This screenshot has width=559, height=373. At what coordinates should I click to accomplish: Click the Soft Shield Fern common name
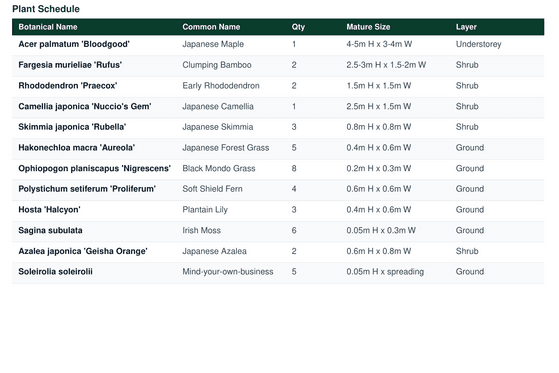click(212, 189)
